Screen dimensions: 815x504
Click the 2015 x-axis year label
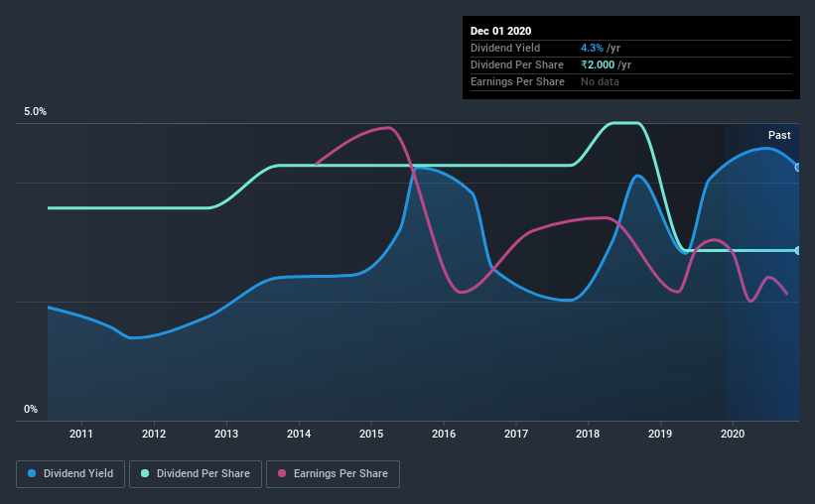point(371,434)
